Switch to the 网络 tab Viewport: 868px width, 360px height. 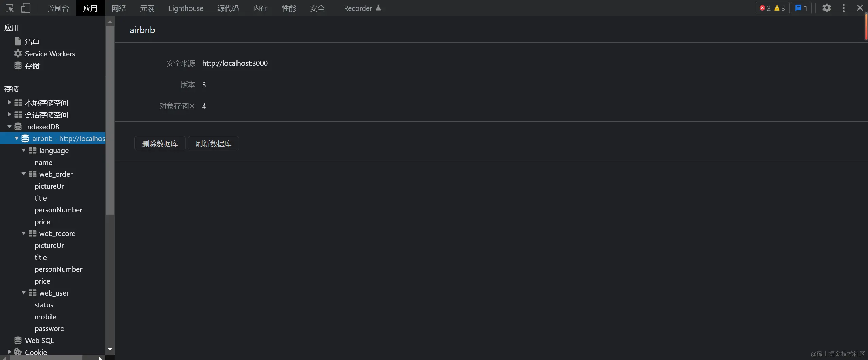point(119,8)
